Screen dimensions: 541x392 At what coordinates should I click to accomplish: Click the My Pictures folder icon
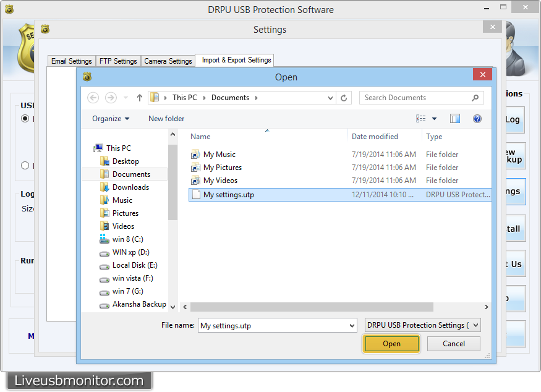click(195, 168)
